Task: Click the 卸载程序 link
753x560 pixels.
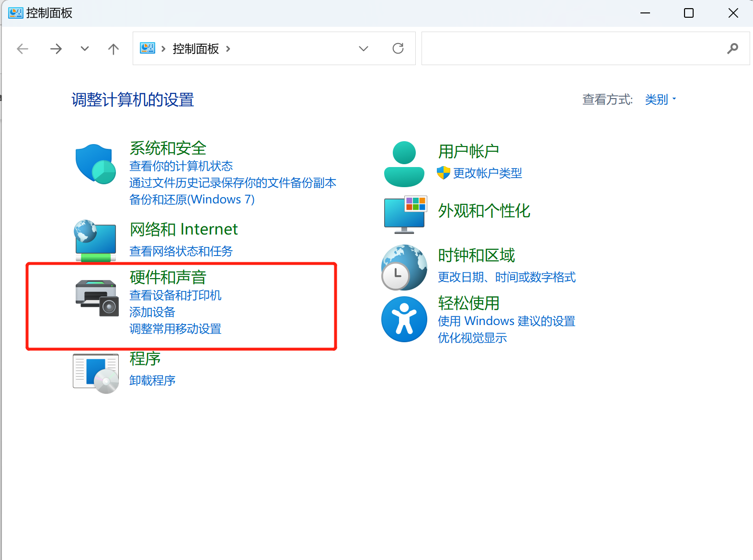Action: (x=152, y=381)
